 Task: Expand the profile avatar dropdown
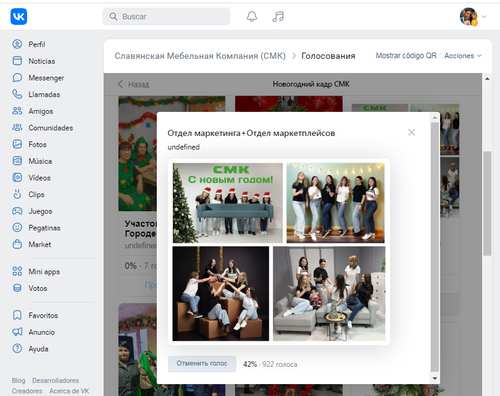(x=484, y=16)
